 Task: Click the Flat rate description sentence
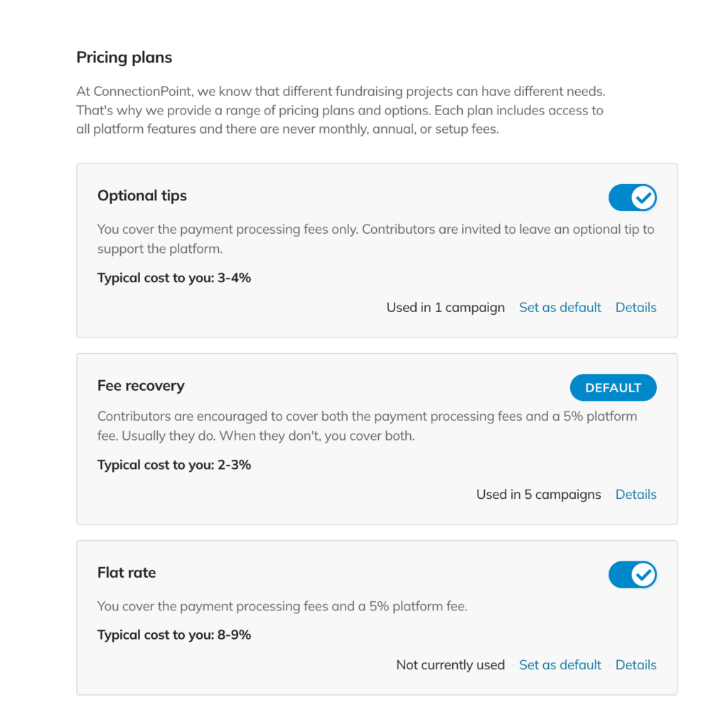click(282, 606)
